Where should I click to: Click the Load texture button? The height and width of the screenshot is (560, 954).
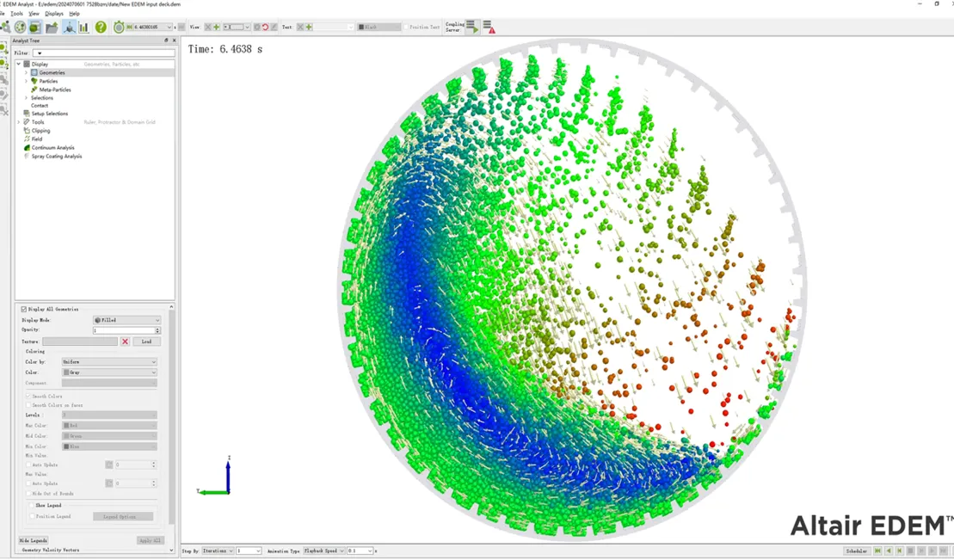coord(146,342)
